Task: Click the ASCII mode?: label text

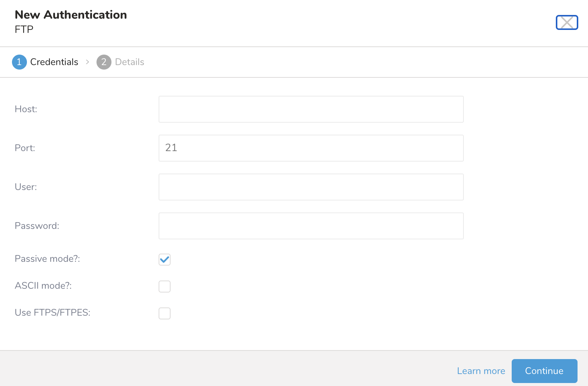Action: tap(43, 286)
